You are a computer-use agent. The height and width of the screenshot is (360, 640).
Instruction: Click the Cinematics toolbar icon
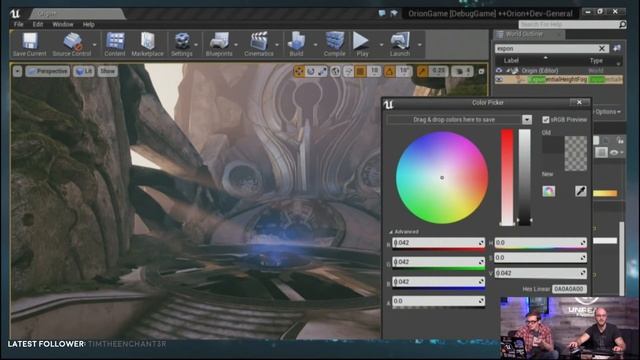coord(259,44)
